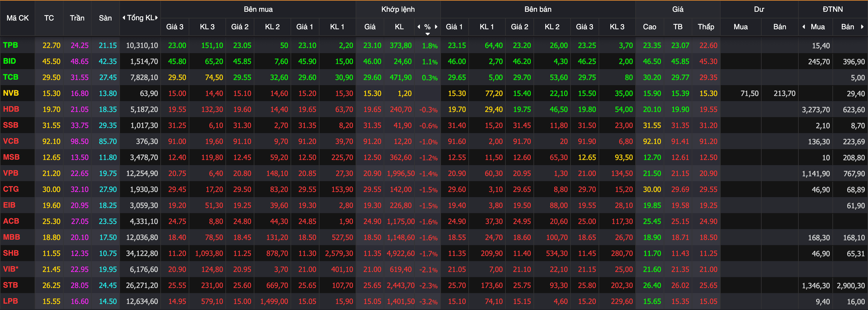Open NVB stock details
The width and height of the screenshot is (868, 310).
pyautogui.click(x=11, y=93)
